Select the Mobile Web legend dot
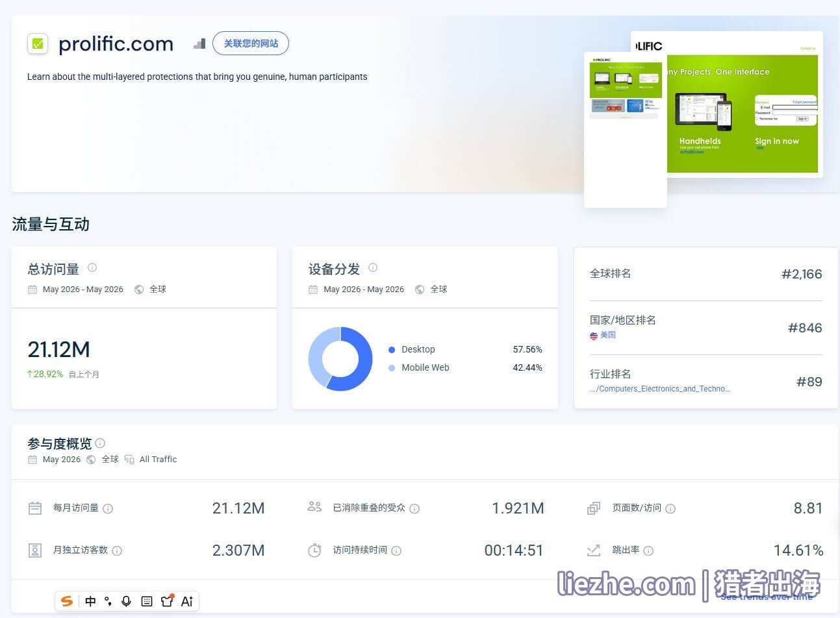840x618 pixels. pos(392,368)
